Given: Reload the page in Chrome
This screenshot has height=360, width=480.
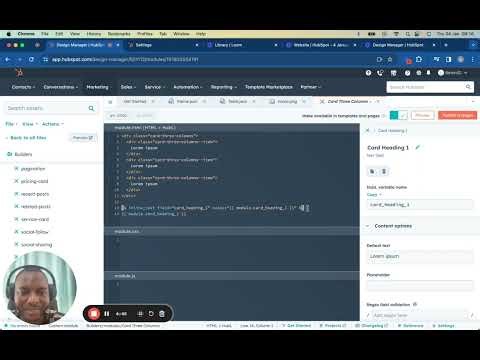Looking at the screenshot, I should (x=31, y=59).
